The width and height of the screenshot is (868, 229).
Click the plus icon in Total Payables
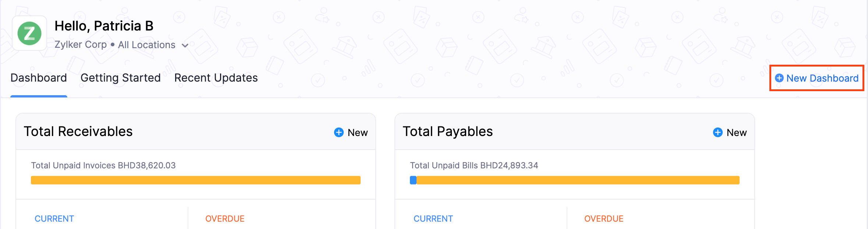pyautogui.click(x=718, y=132)
